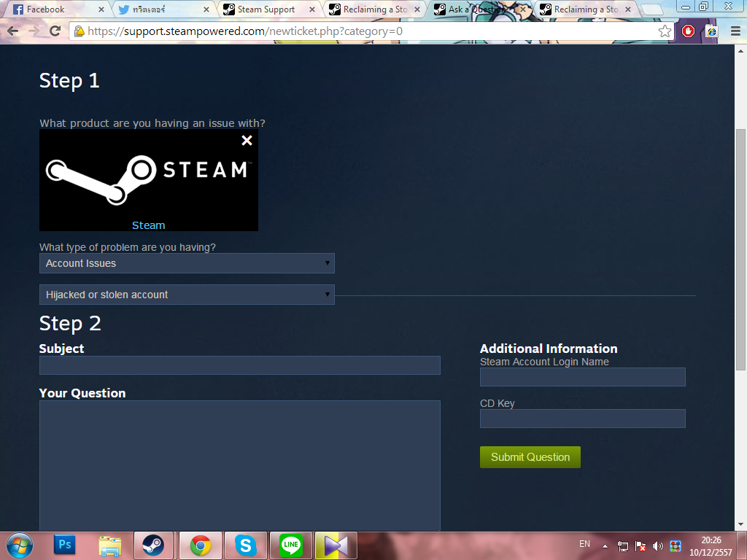Open the Hijacked or stolen account dropdown

[x=187, y=295]
